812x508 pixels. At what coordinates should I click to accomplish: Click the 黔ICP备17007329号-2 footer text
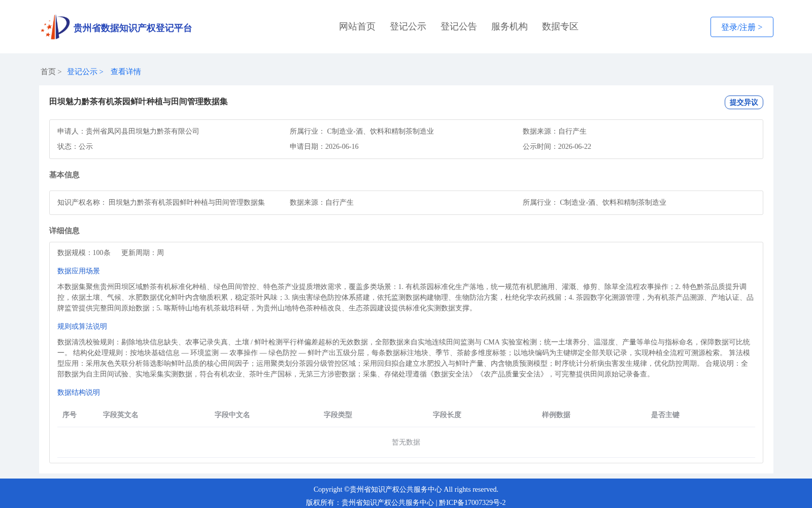point(472,502)
